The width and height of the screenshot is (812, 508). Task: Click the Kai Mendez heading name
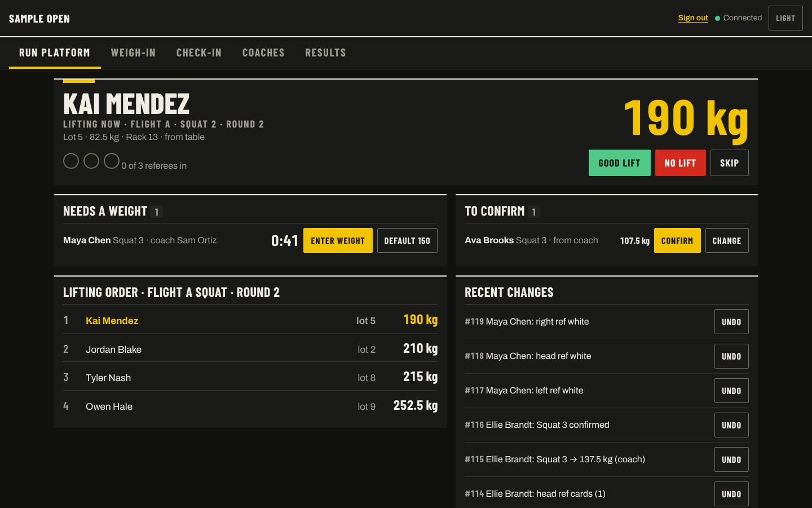pos(126,104)
